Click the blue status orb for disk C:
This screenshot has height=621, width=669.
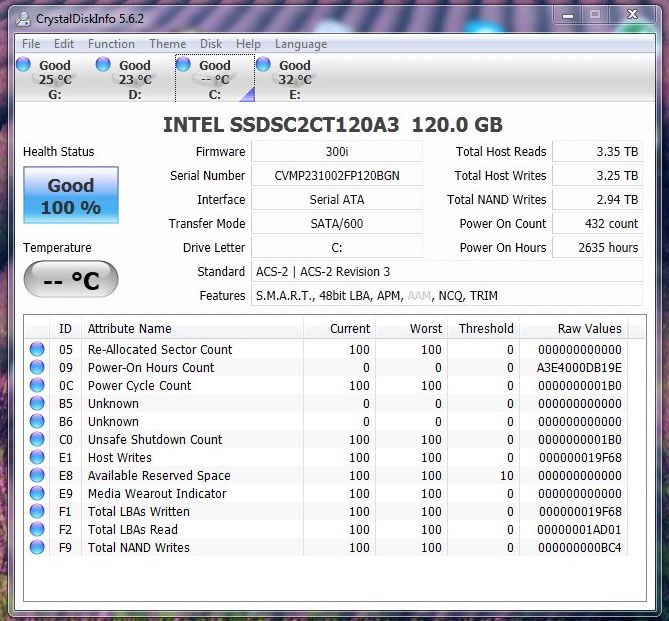pyautogui.click(x=183, y=64)
